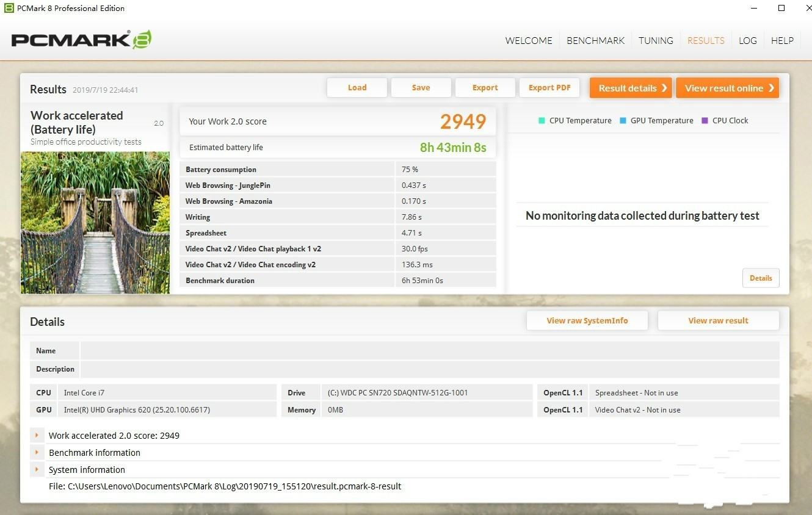Click GPU value Intel(R) UHD Graphics 620

(137, 409)
